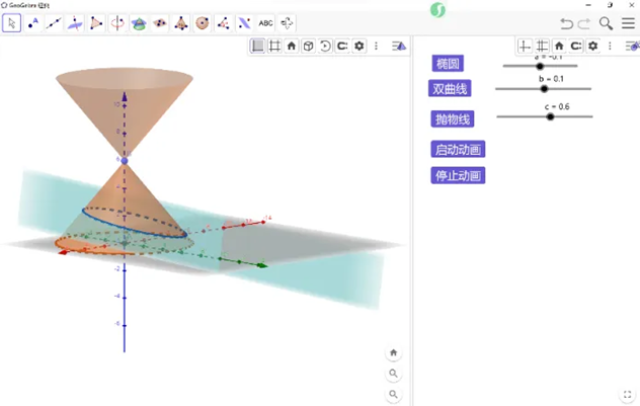
Task: Select the Move arrow tool
Action: pos(11,22)
